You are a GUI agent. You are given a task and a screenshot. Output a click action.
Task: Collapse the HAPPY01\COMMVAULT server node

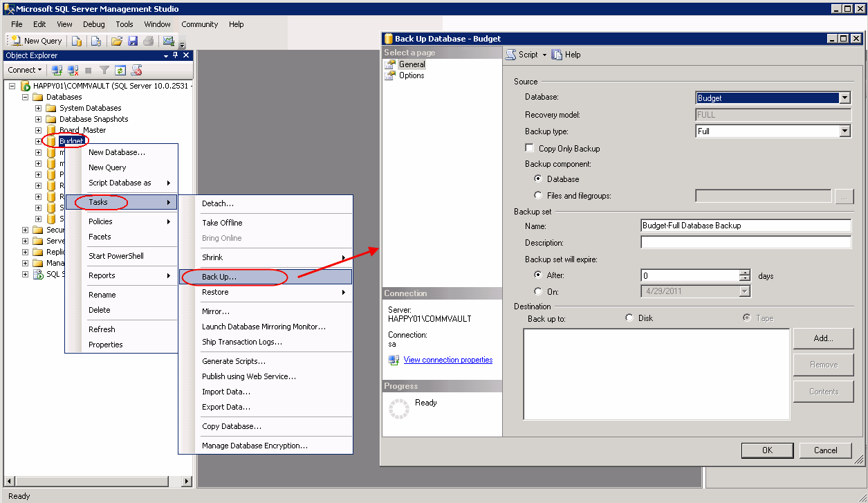12,86
